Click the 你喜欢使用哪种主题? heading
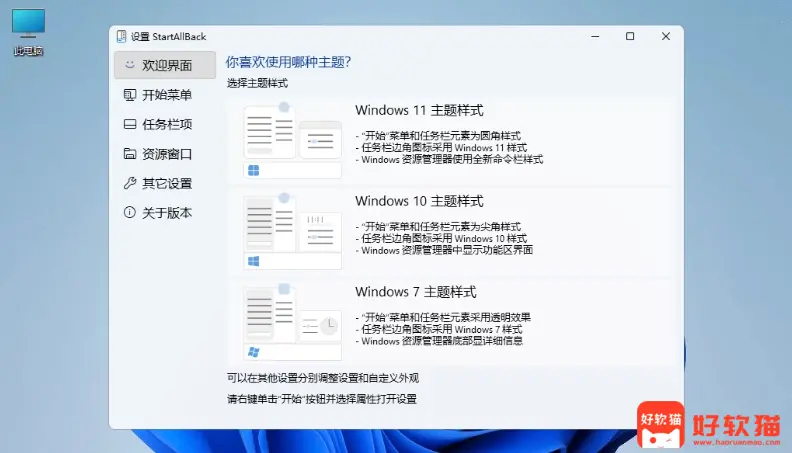 pyautogui.click(x=288, y=62)
